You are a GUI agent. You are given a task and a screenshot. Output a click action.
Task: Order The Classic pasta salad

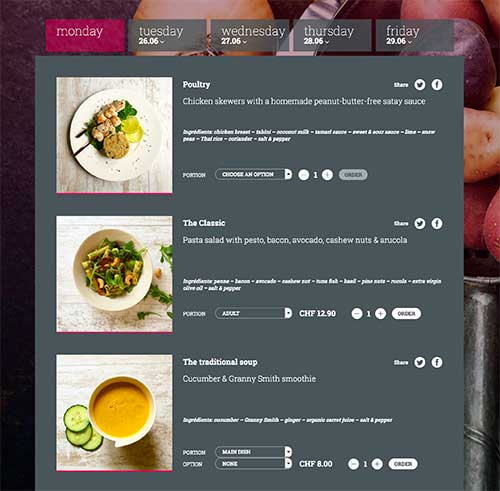[406, 314]
